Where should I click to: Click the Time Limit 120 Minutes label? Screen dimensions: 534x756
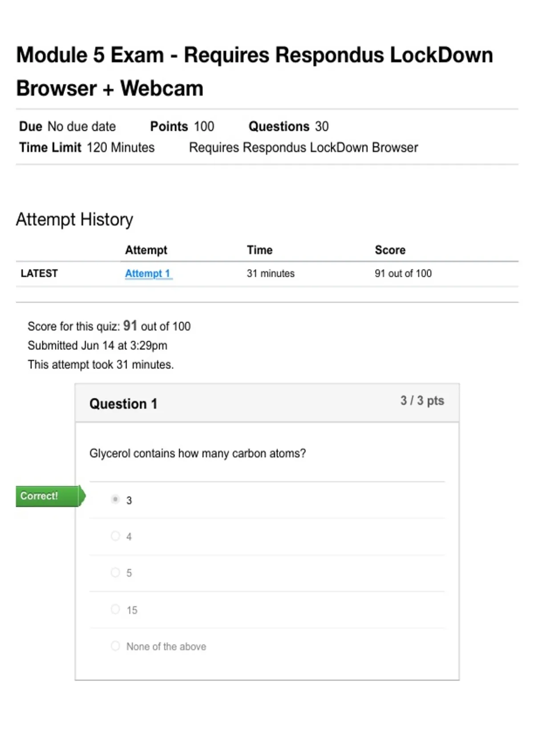(x=87, y=148)
